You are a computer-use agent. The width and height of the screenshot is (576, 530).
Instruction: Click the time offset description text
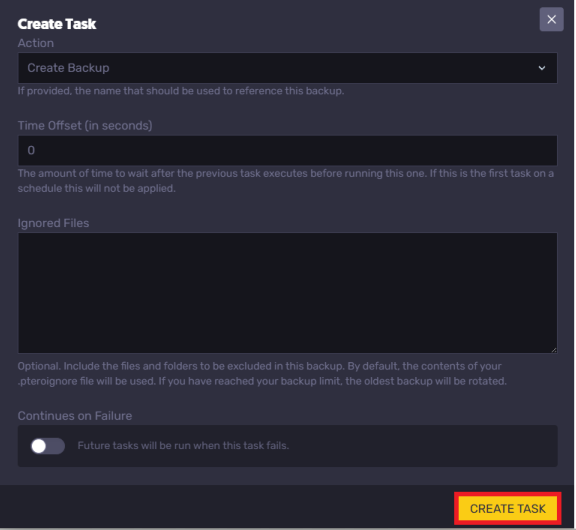tap(286, 181)
